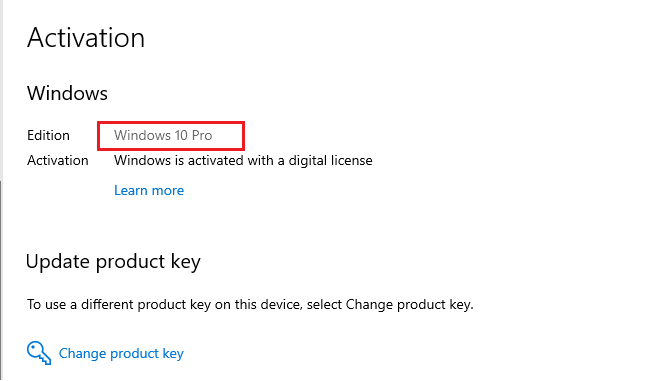This screenshot has height=381, width=653.
Task: Click the red highlight box's right border
Action: pos(243,136)
